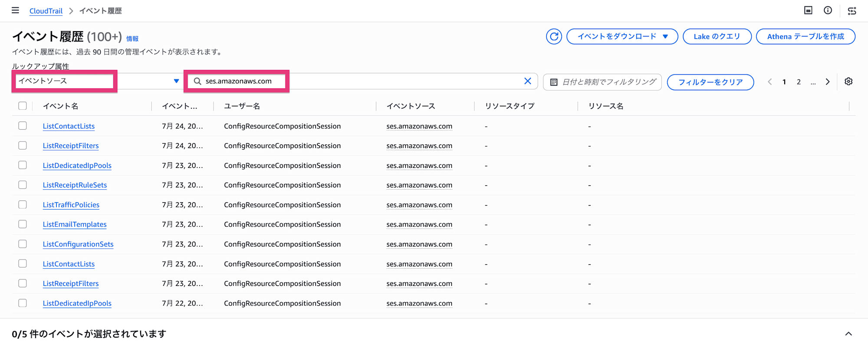Toggle the select-all checkbox in header
Viewport: 868px width, 348px height.
(23, 106)
